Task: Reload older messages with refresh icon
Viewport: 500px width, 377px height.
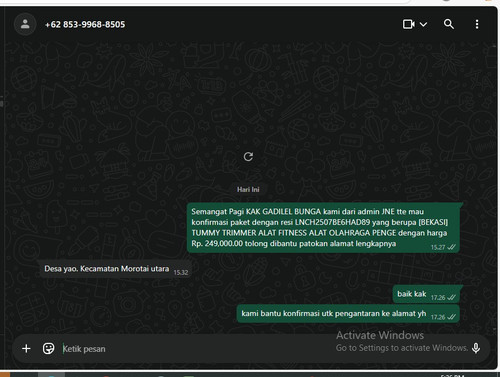Action: [x=248, y=157]
